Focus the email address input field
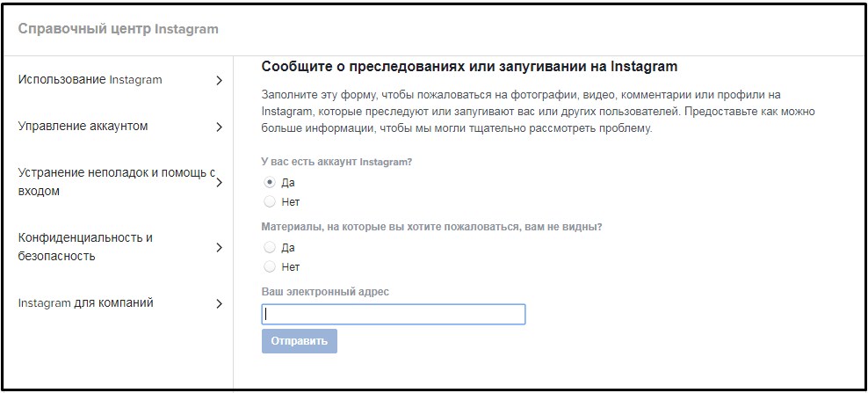 coord(393,314)
